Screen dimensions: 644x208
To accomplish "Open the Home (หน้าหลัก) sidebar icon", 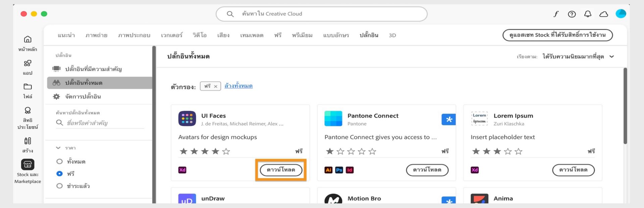I will pyautogui.click(x=28, y=39).
